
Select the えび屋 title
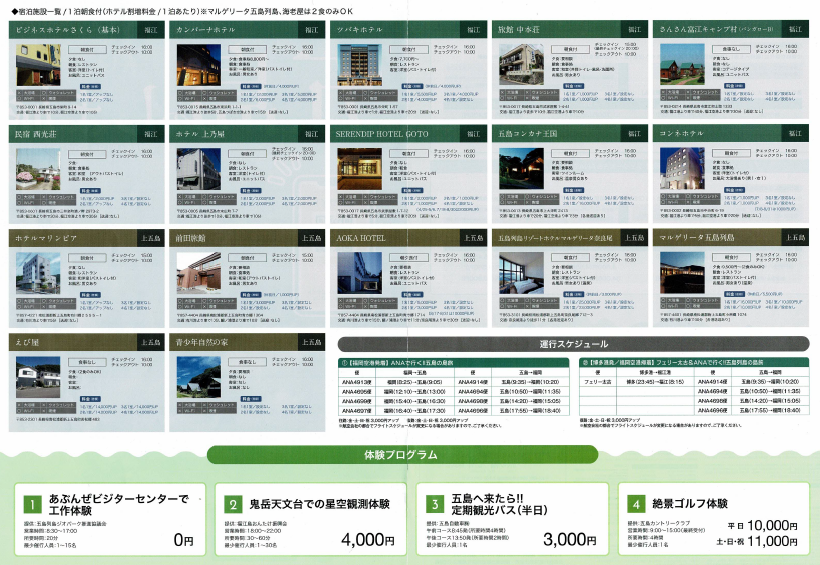(x=27, y=342)
